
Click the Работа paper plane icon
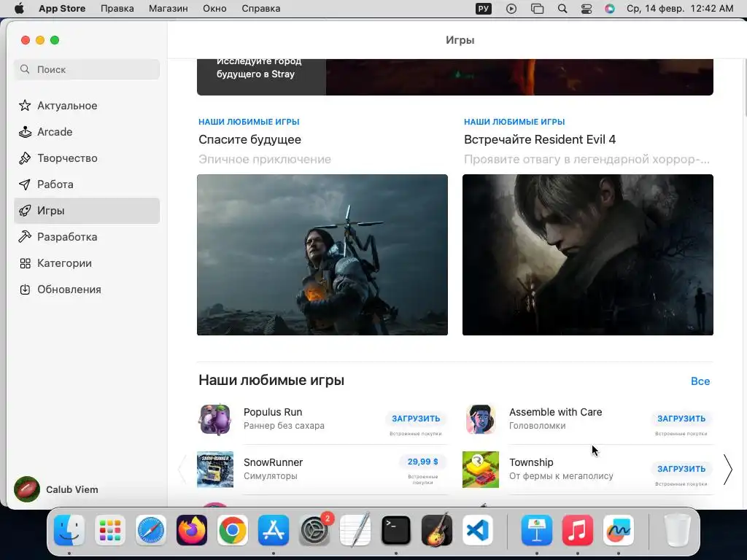pyautogui.click(x=25, y=184)
